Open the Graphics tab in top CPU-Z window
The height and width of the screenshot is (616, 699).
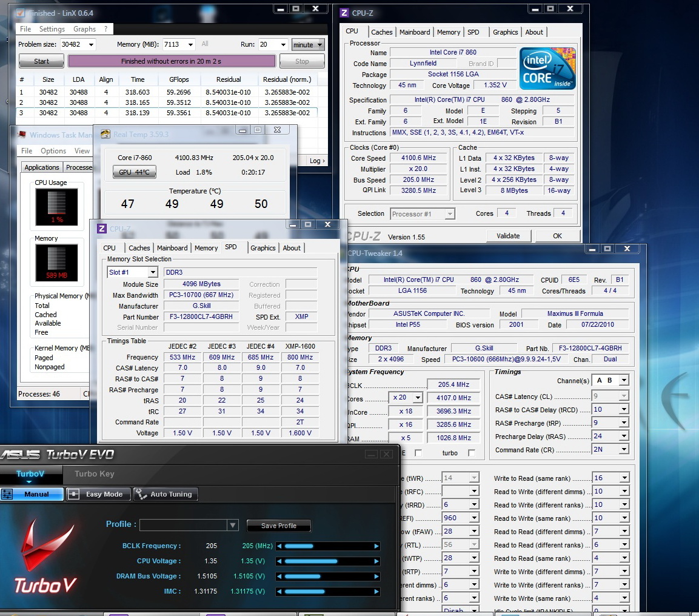pyautogui.click(x=505, y=32)
